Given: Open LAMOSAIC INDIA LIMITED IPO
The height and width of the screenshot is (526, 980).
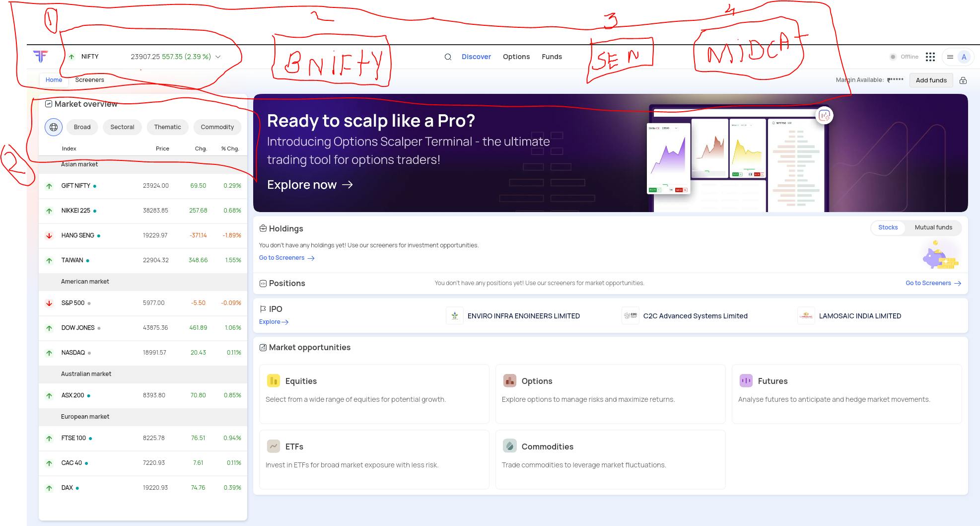Looking at the screenshot, I should point(860,316).
